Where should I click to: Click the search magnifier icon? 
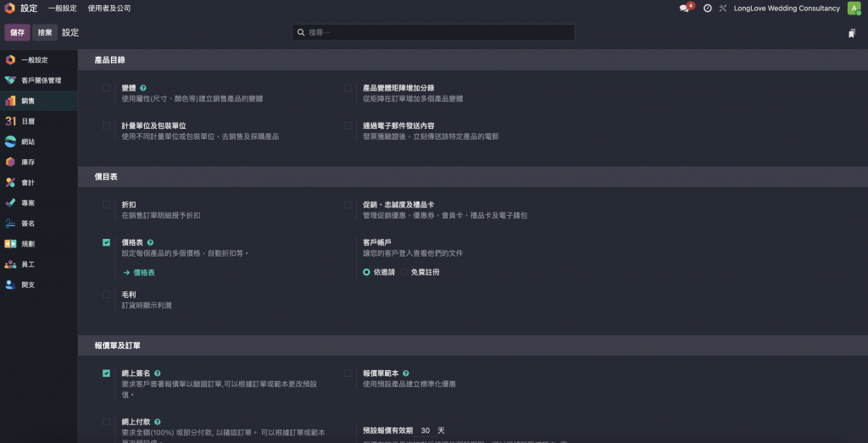301,33
